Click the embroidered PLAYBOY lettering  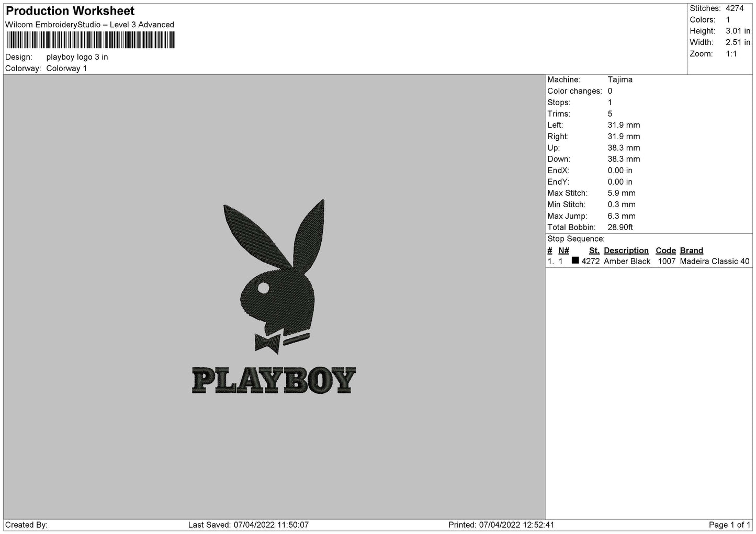coord(274,381)
